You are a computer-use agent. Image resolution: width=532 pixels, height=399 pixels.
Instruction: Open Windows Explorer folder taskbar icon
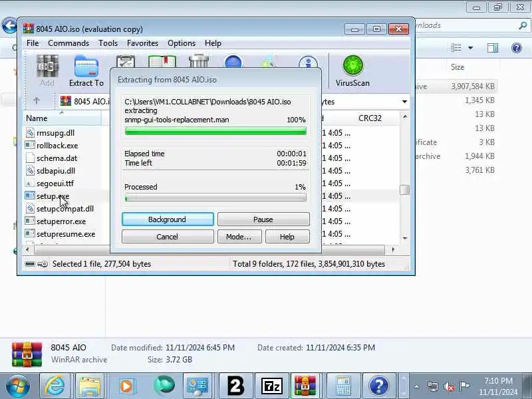(90, 386)
